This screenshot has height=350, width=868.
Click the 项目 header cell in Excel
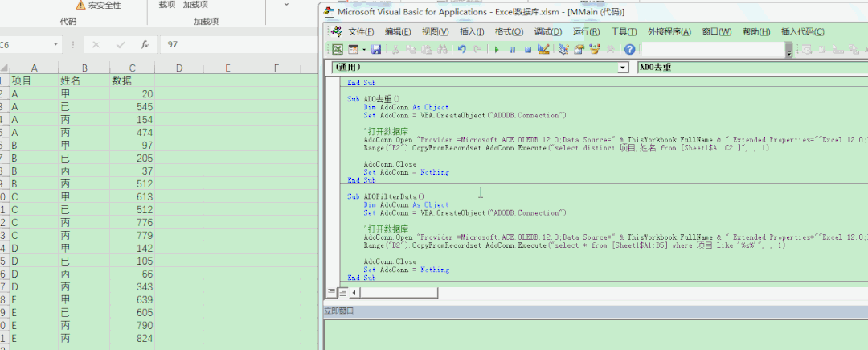[x=34, y=81]
